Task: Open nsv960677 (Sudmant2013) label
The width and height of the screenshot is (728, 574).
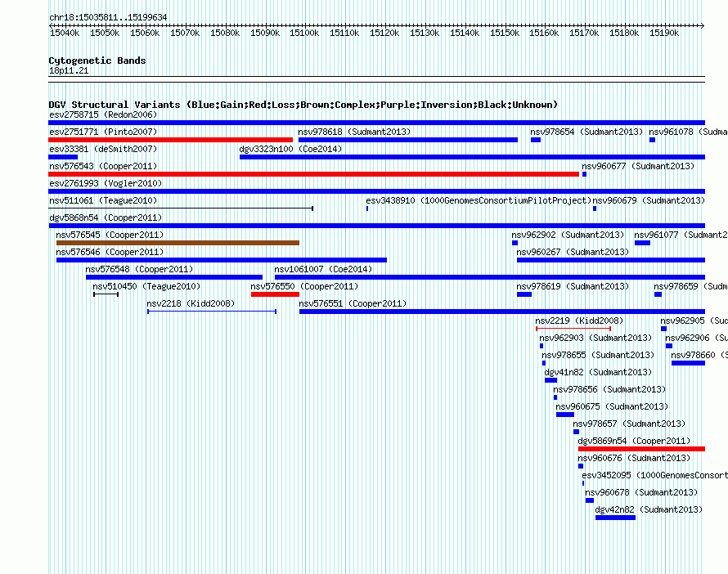Action: point(638,166)
